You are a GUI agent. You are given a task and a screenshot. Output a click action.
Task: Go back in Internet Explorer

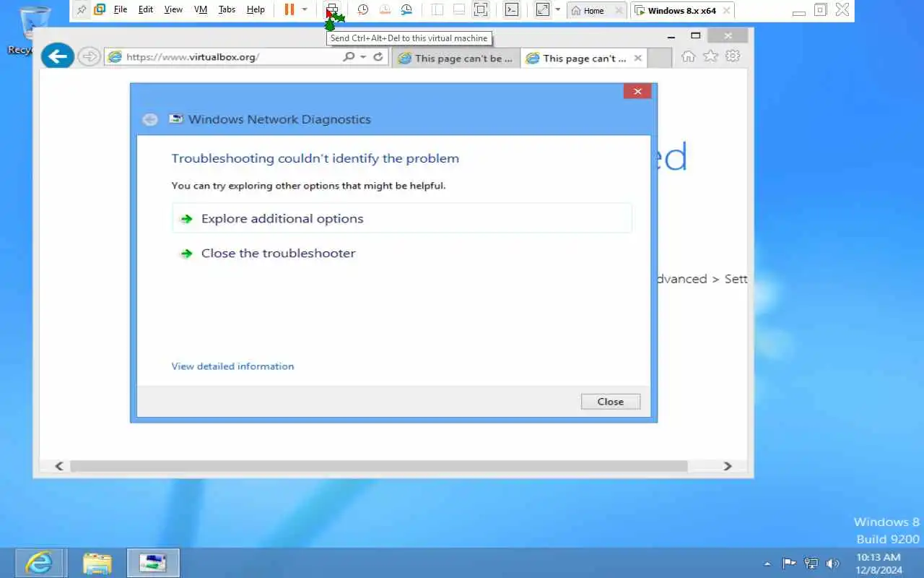click(58, 56)
